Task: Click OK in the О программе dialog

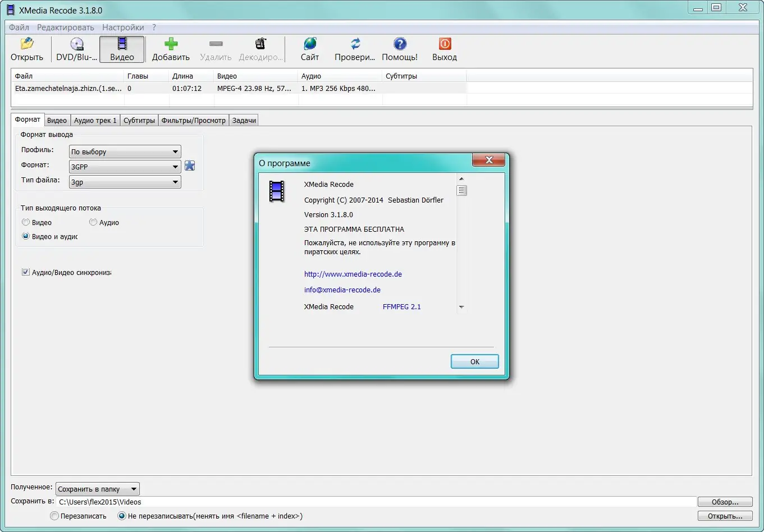Action: [x=475, y=361]
